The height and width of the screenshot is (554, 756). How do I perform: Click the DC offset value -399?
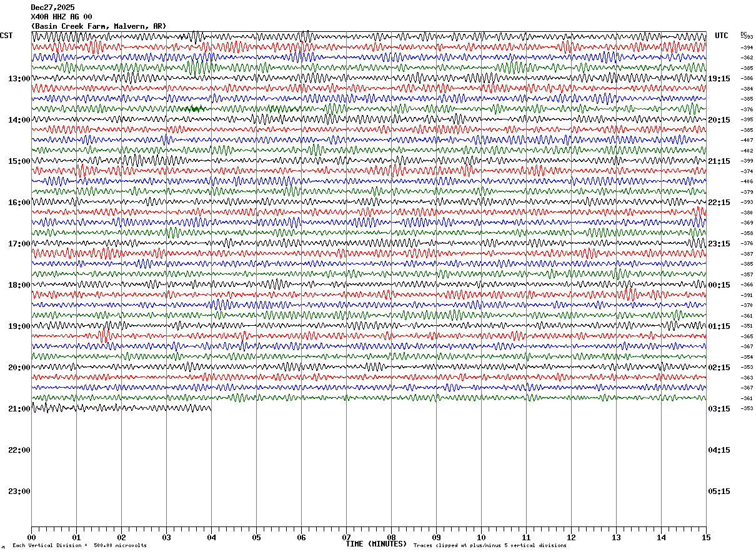click(x=747, y=161)
